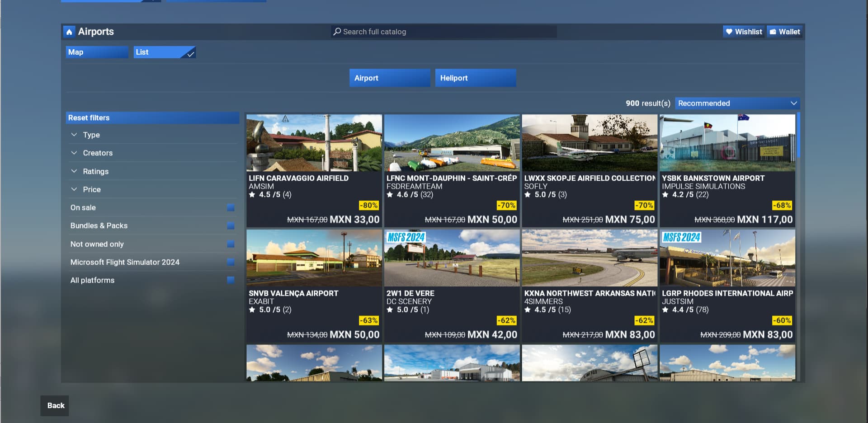The height and width of the screenshot is (423, 868).
Task: Click the Airports home icon
Action: pyautogui.click(x=69, y=32)
